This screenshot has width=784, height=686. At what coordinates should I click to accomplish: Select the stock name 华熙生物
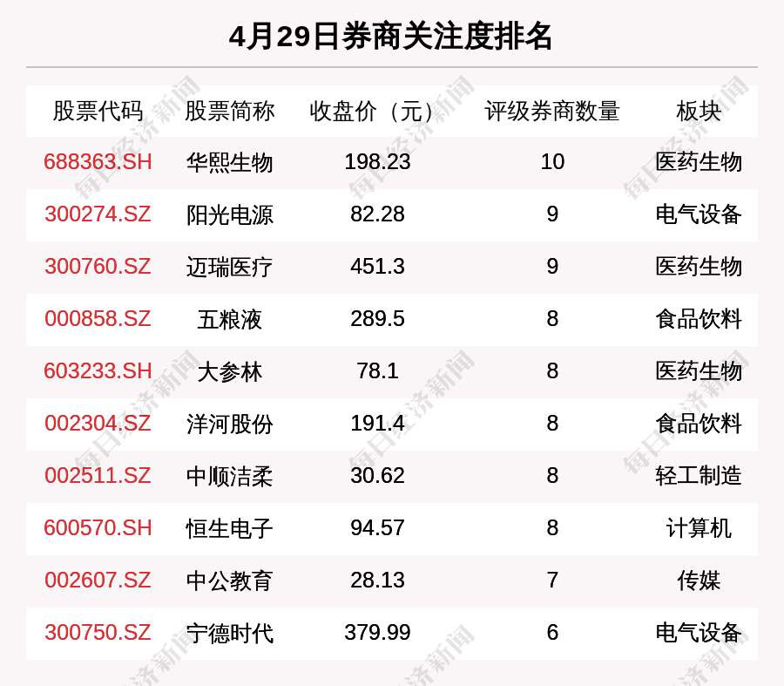coord(229,163)
